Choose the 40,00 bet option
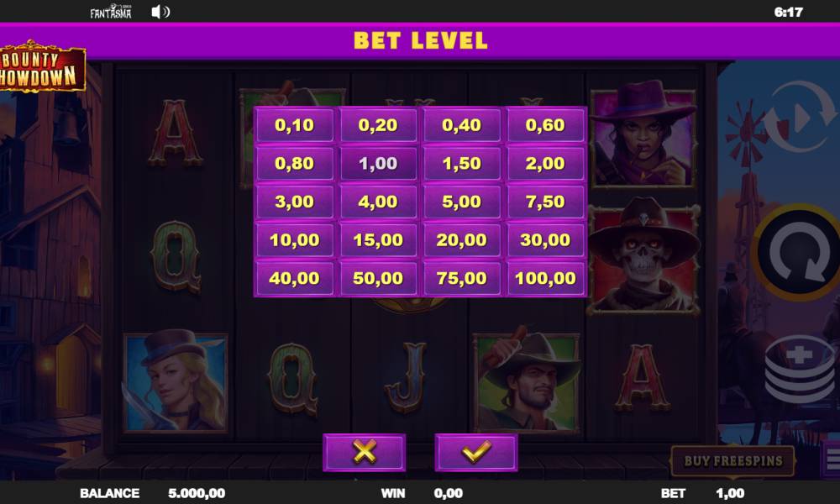The height and width of the screenshot is (504, 840). tap(295, 278)
